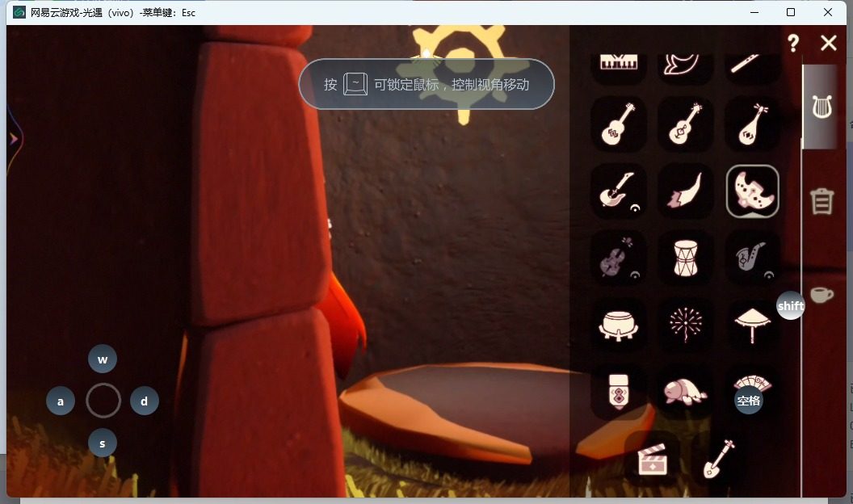Click the D movement key button

pyautogui.click(x=144, y=401)
